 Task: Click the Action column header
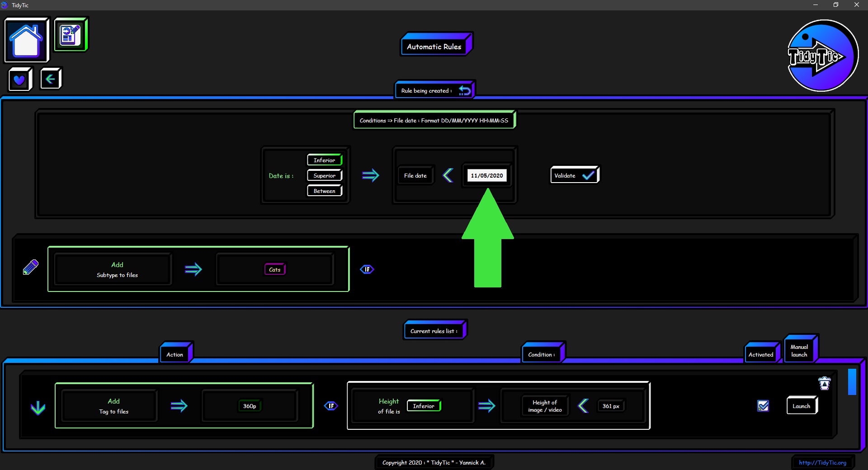click(176, 353)
